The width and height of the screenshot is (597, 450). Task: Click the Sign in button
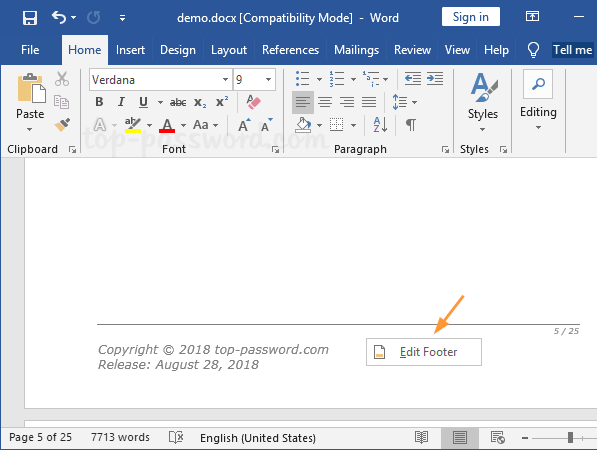471,17
